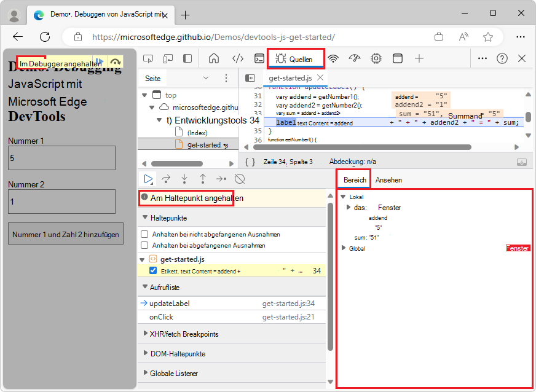Open DevTools help icon
536x392 pixels.
[x=502, y=58]
